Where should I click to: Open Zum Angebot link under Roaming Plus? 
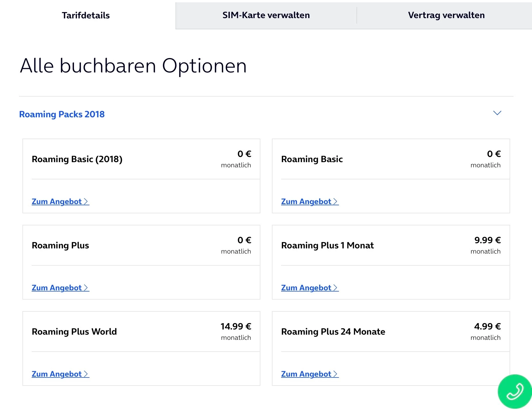coord(60,288)
